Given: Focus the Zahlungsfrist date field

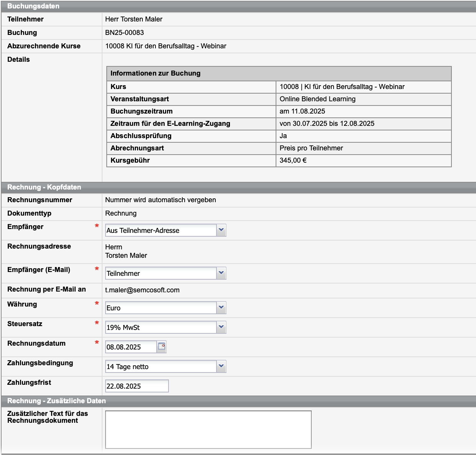Looking at the screenshot, I should [x=137, y=386].
